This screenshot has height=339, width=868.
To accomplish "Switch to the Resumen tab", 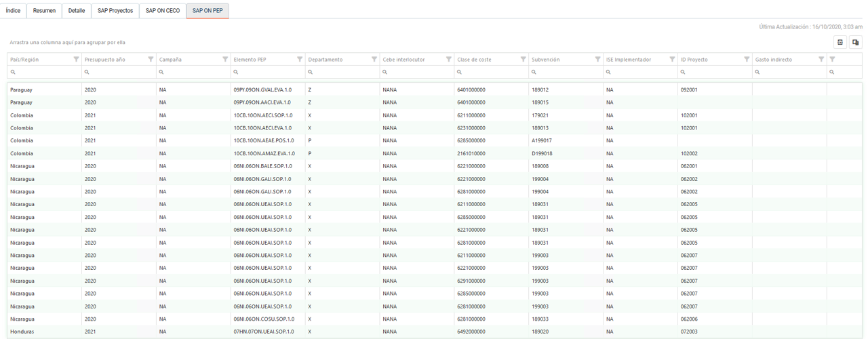I will click(44, 11).
